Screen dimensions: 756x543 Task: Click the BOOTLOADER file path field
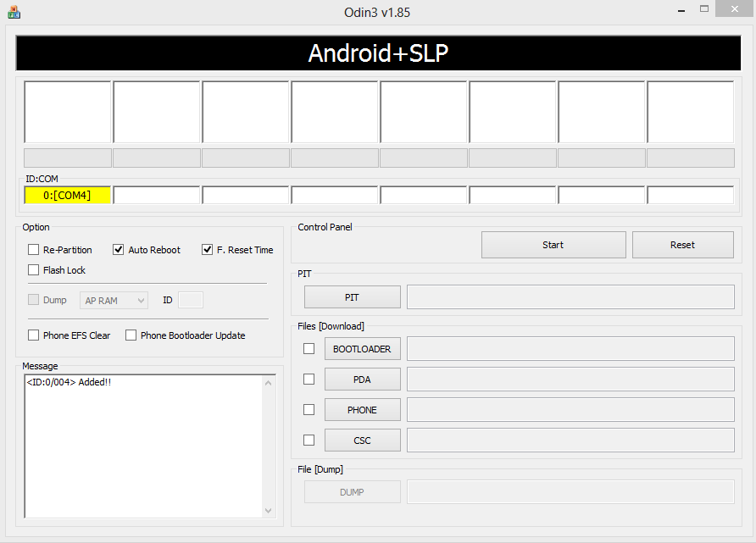(x=571, y=349)
